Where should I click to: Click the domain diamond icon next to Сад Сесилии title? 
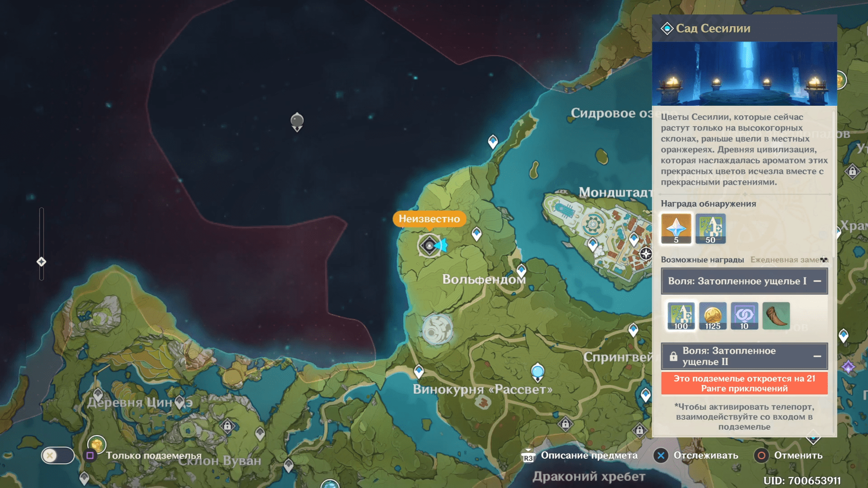click(x=667, y=28)
